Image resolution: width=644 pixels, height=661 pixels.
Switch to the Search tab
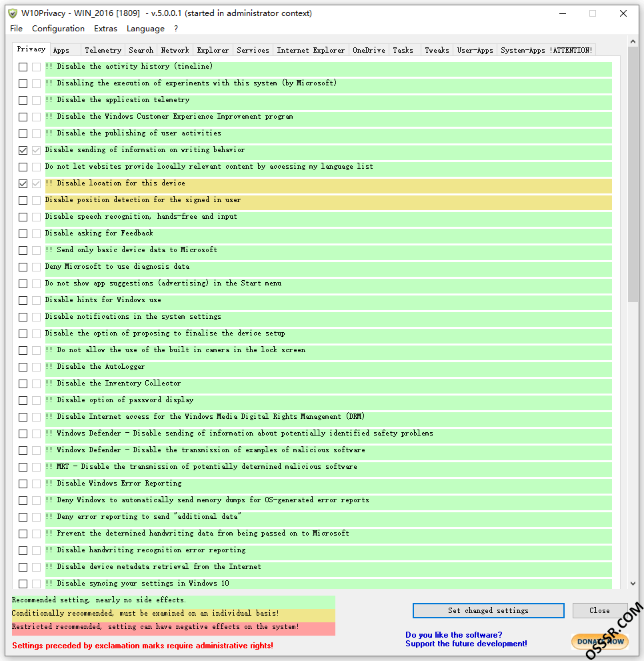141,50
